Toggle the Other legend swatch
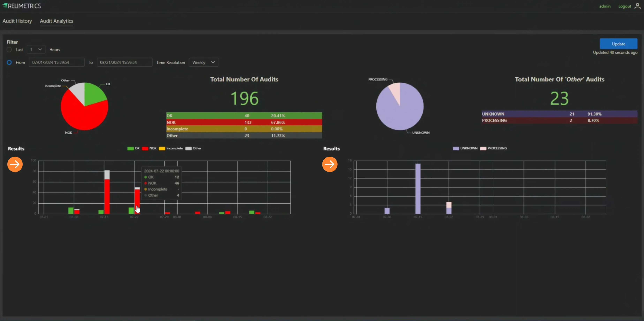 click(x=188, y=148)
